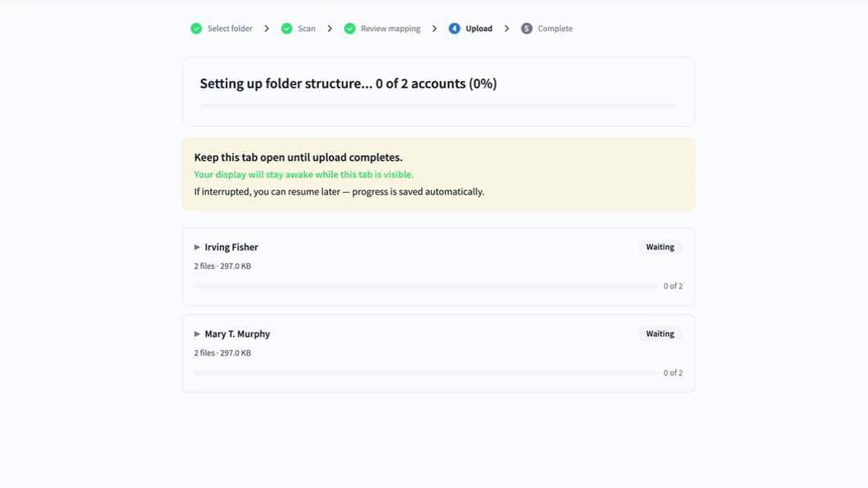Click the overall folder structure progress bar
This screenshot has width=868, height=488.
[438, 106]
